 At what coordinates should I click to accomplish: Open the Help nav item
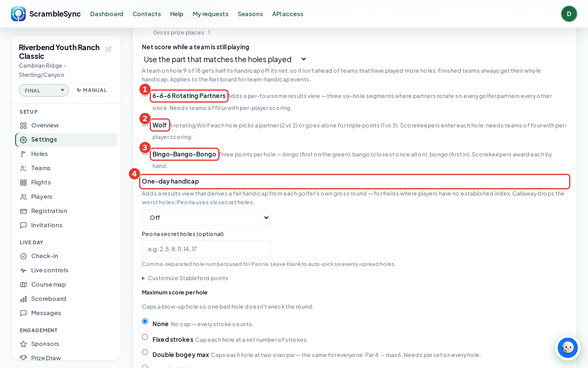coord(177,14)
